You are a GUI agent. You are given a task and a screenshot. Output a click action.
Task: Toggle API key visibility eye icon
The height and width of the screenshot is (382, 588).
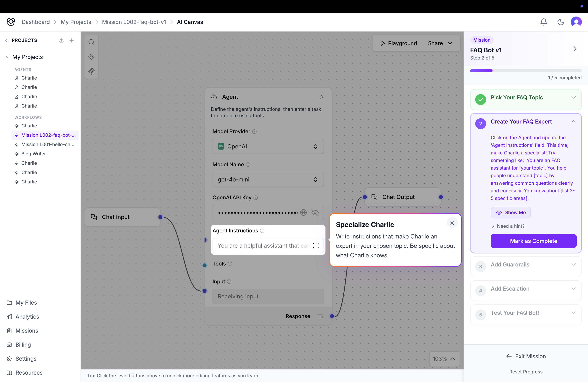pyautogui.click(x=315, y=213)
